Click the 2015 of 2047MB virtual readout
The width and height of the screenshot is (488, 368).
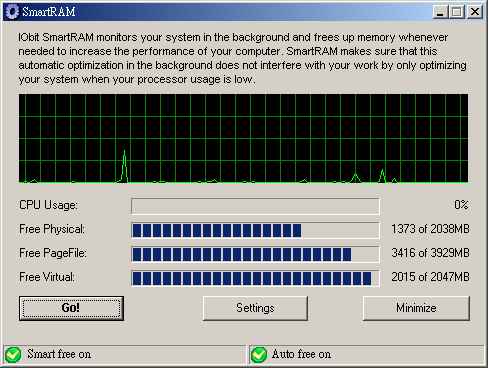pos(430,277)
